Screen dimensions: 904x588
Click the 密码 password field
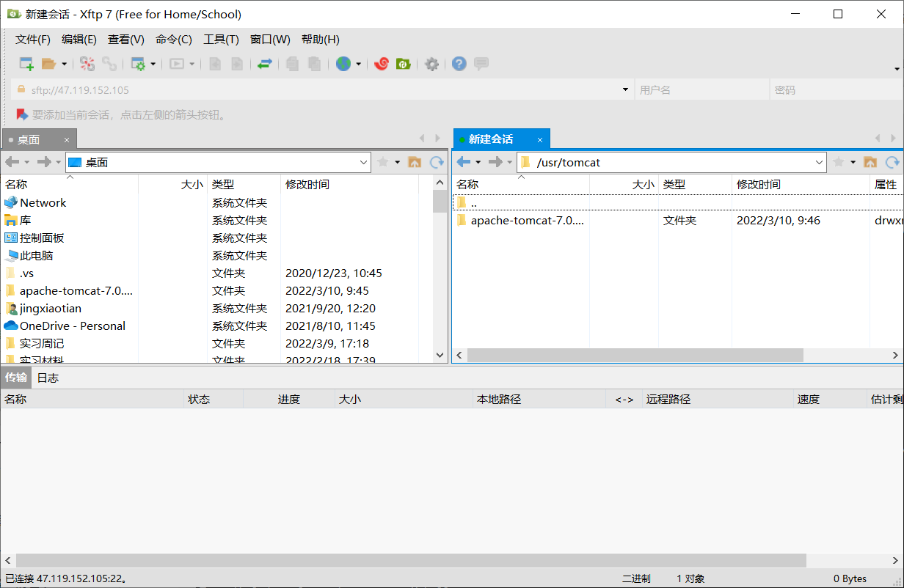tap(835, 90)
